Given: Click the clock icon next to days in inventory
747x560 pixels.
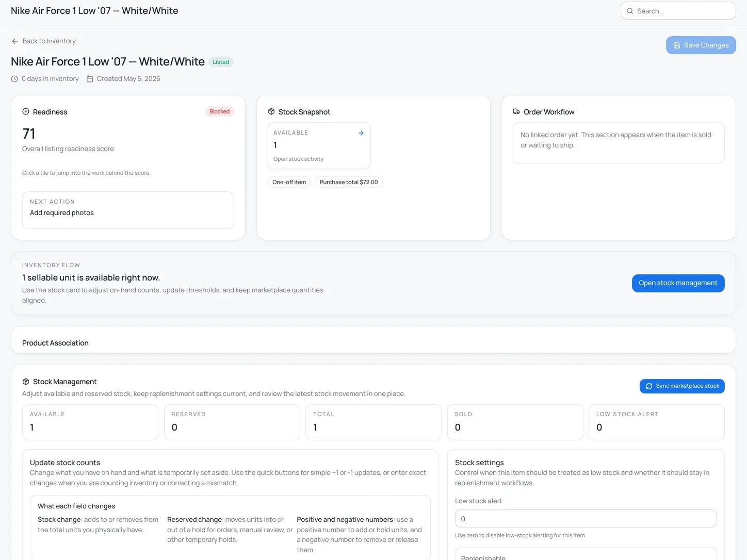Looking at the screenshot, I should click(14, 79).
